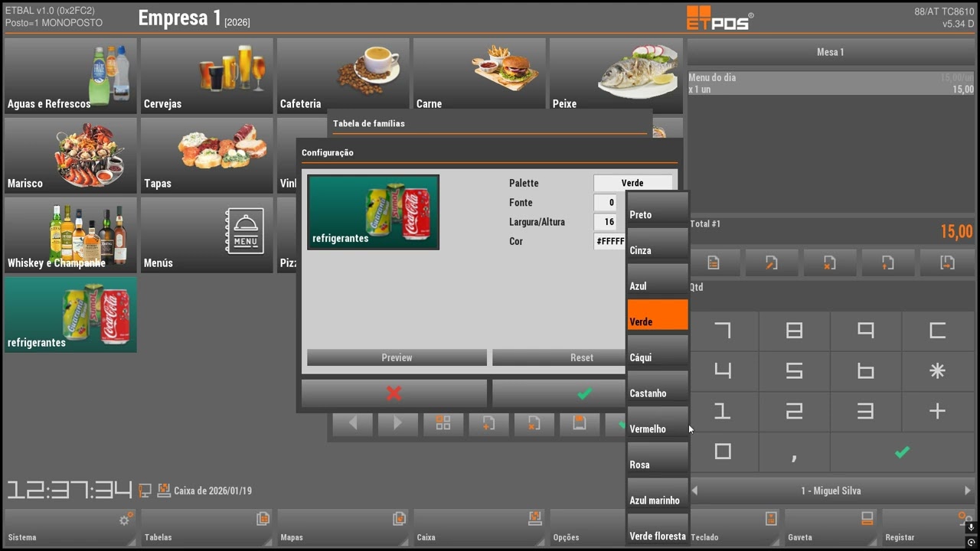
Task: Click the Largura/Altura value field
Action: [x=606, y=222]
